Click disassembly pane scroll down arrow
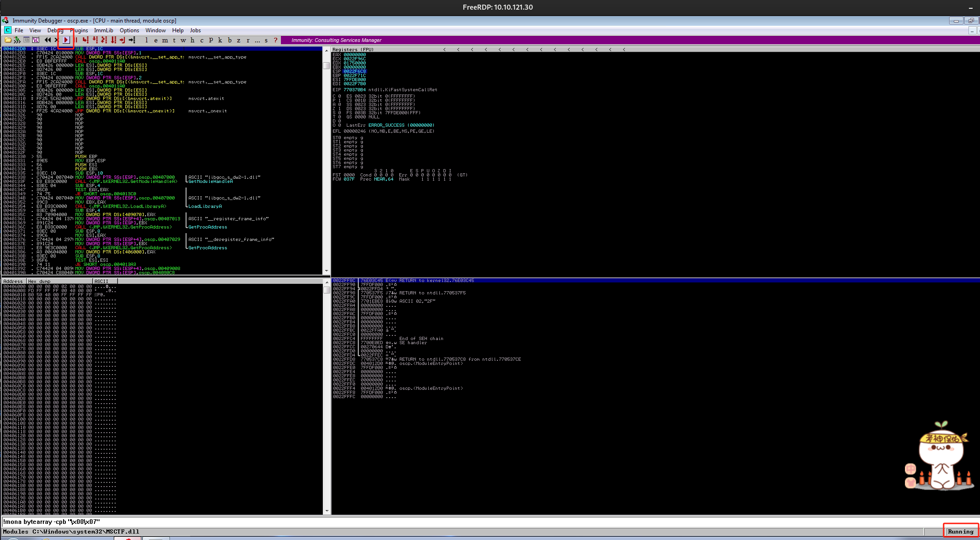Image resolution: width=980 pixels, height=540 pixels. (x=327, y=271)
